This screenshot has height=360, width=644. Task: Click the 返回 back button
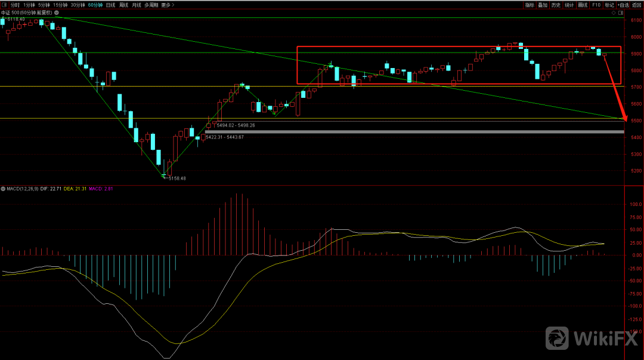[636, 5]
